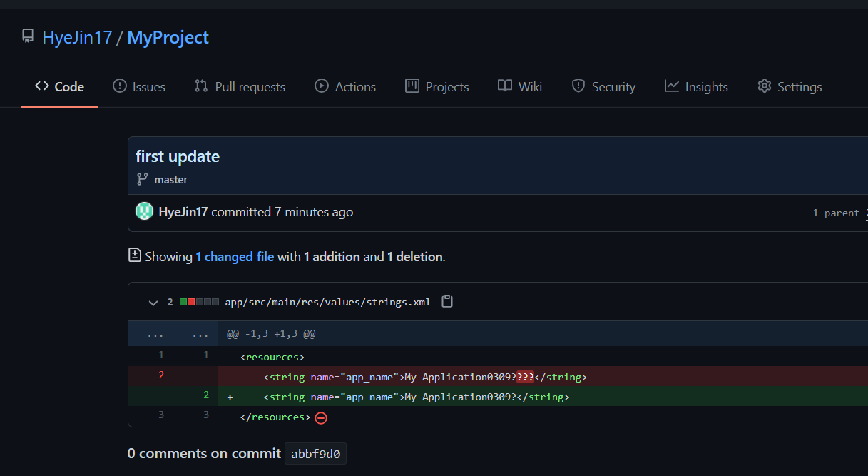Open app/src/main/res/values/strings.xml file path link
Viewport: 868px width, 476px height.
pos(327,302)
